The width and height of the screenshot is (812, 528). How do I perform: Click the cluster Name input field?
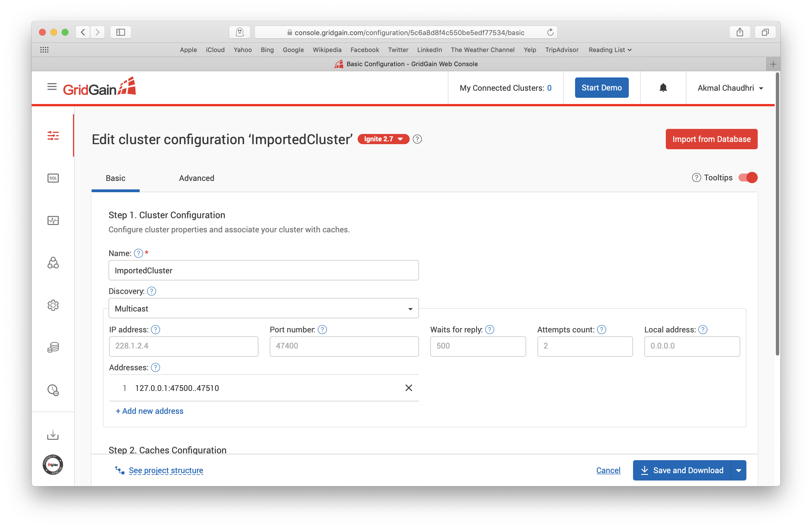click(x=264, y=271)
